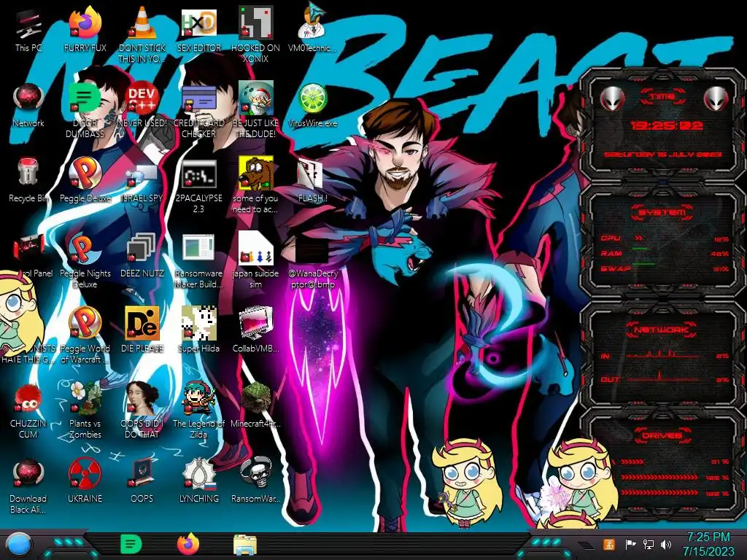747x560 pixels.
Task: Click the volume speaker tray icon
Action: [666, 544]
